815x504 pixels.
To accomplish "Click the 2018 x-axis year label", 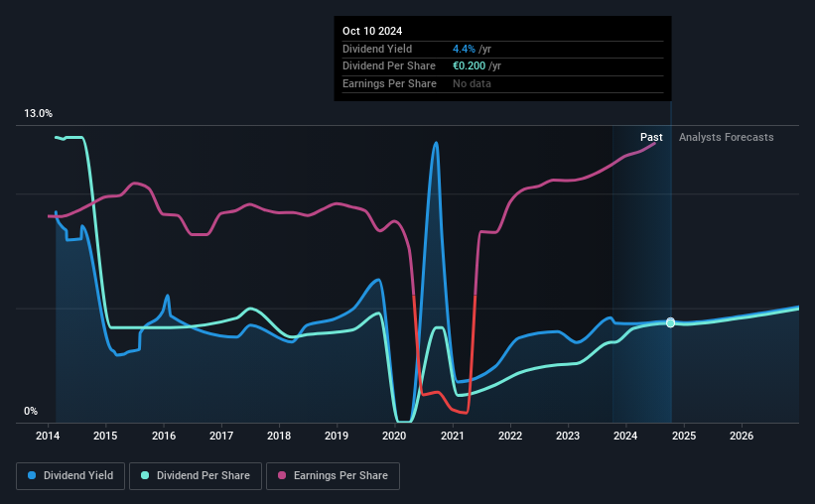I will click(279, 436).
